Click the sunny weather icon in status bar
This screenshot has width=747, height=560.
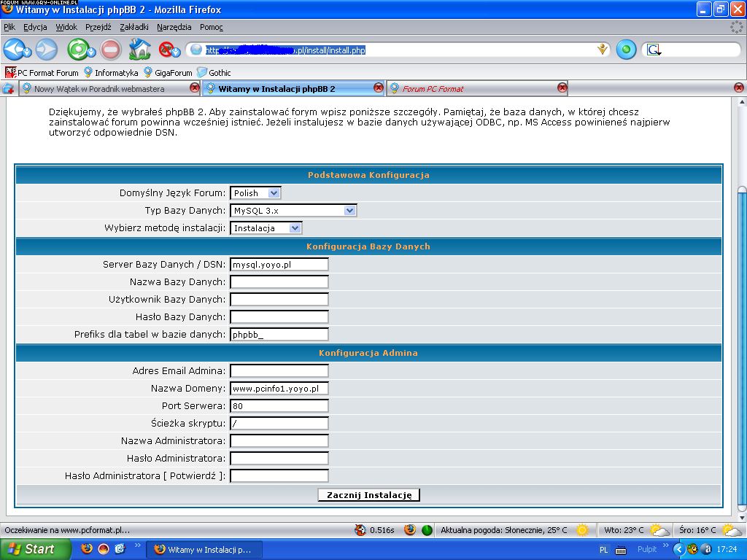[582, 529]
